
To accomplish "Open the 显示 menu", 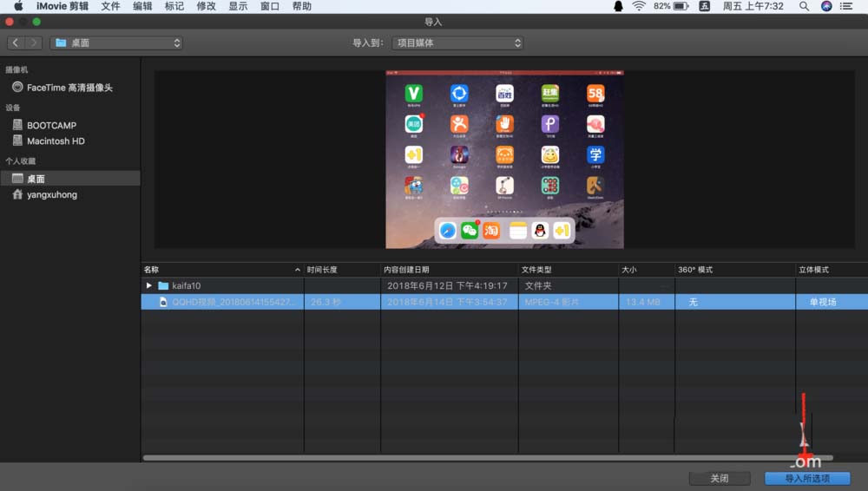I will (238, 6).
